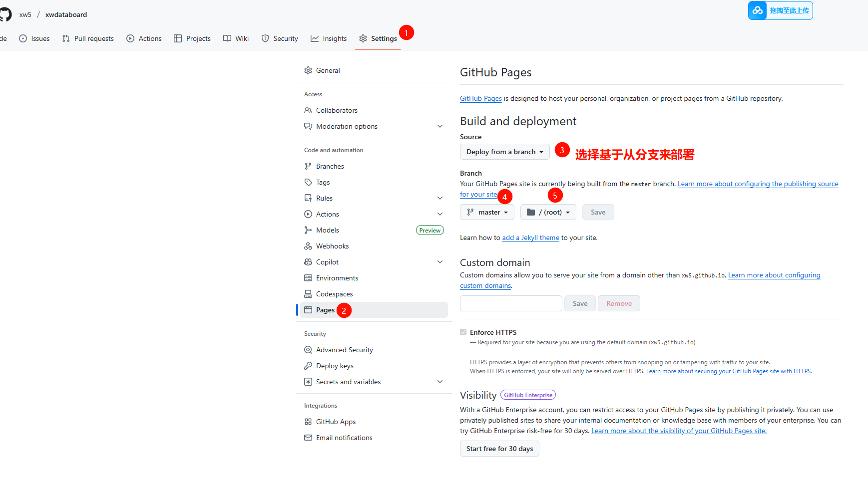Viewport: 868px width, 481px height.
Task: Switch to the Insights tab
Action: coord(329,38)
